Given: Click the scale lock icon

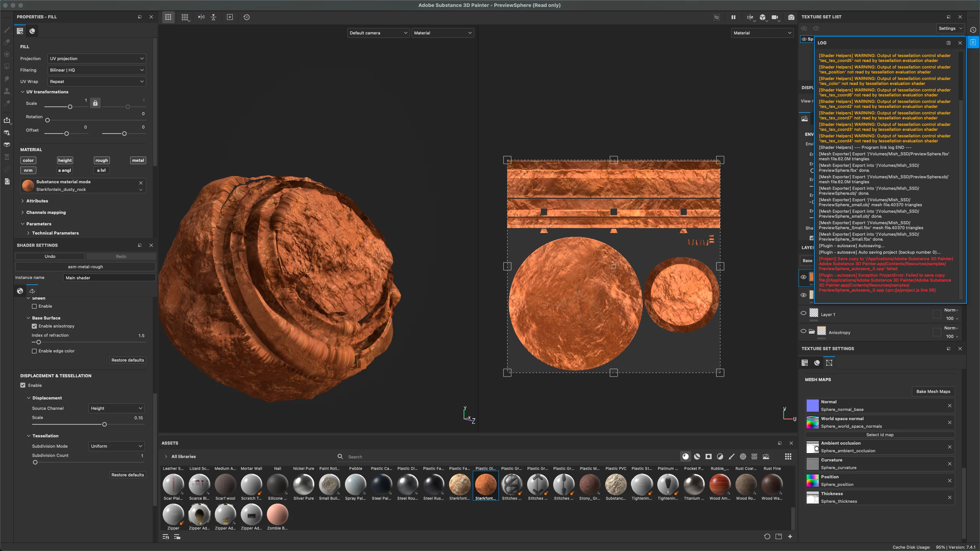Looking at the screenshot, I should pos(95,103).
